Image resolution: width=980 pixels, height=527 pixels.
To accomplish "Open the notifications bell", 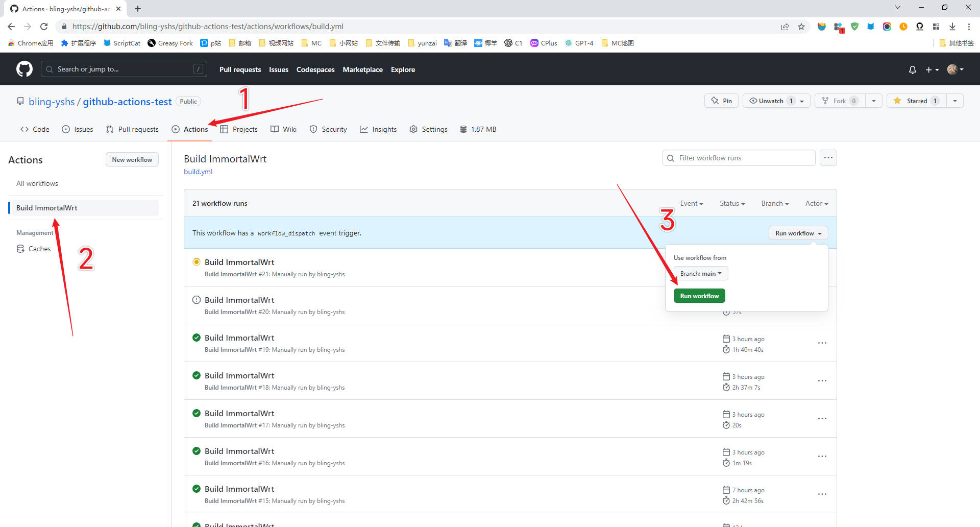I will pos(913,69).
